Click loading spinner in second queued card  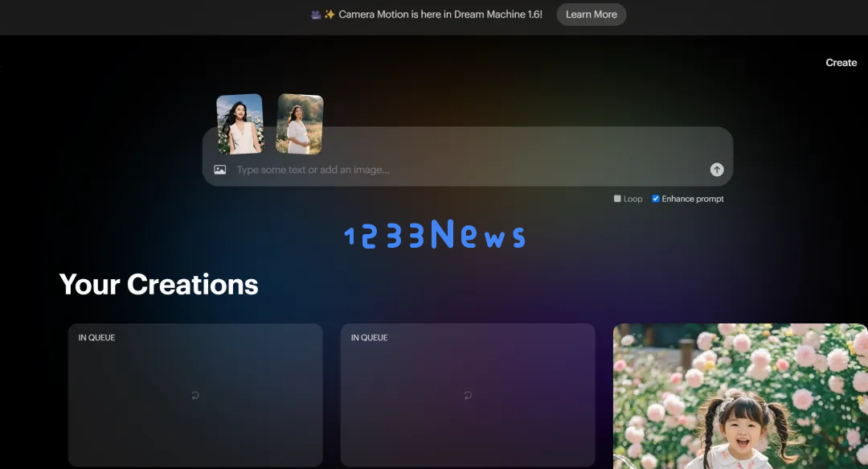467,395
